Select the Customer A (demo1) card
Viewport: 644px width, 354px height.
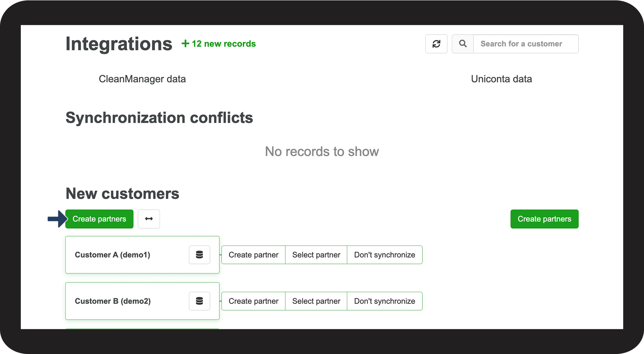click(x=124, y=255)
